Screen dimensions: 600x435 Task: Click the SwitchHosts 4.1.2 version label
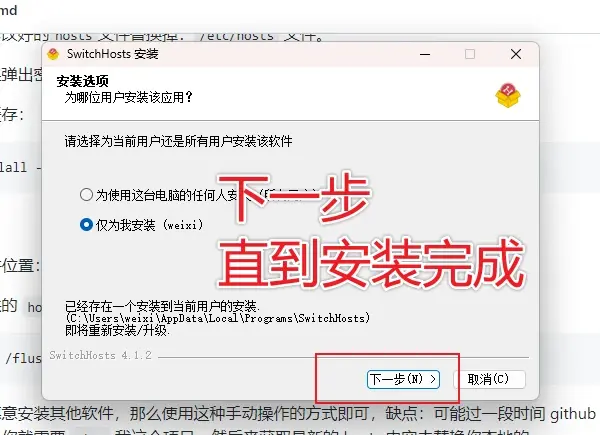pyautogui.click(x=101, y=355)
